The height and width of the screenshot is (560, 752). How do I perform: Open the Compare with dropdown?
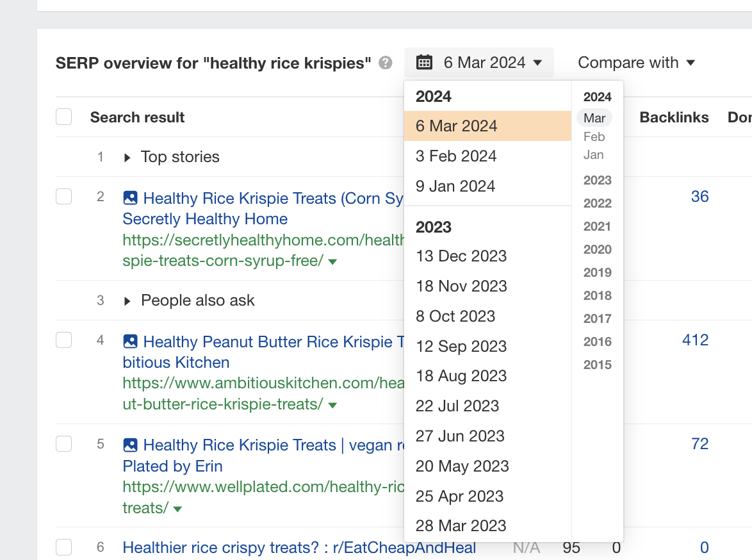tap(636, 62)
